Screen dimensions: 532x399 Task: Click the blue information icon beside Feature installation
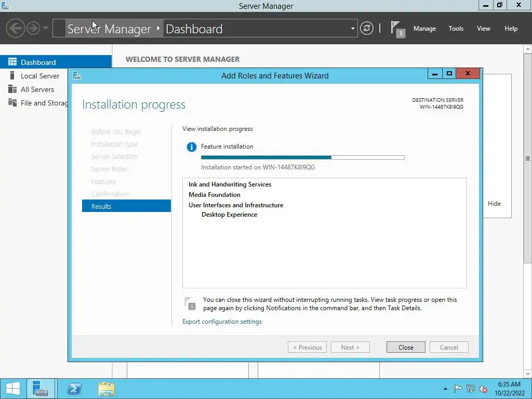tap(191, 147)
